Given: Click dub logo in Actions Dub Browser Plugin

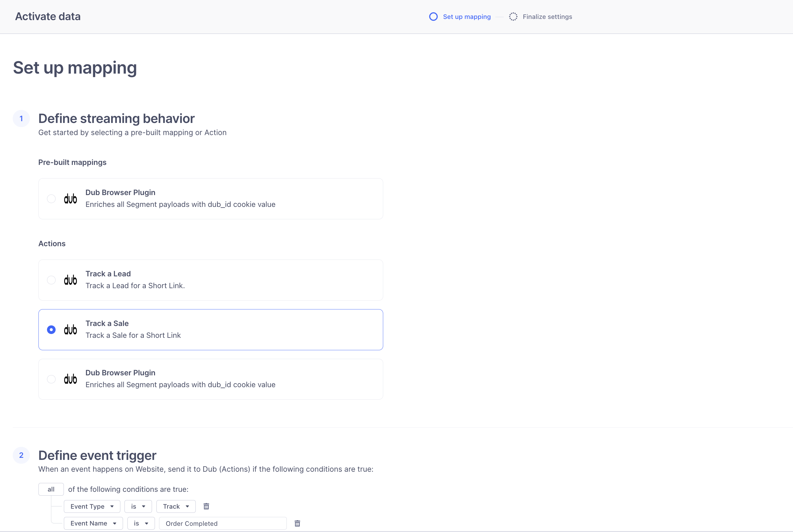Looking at the screenshot, I should point(71,379).
